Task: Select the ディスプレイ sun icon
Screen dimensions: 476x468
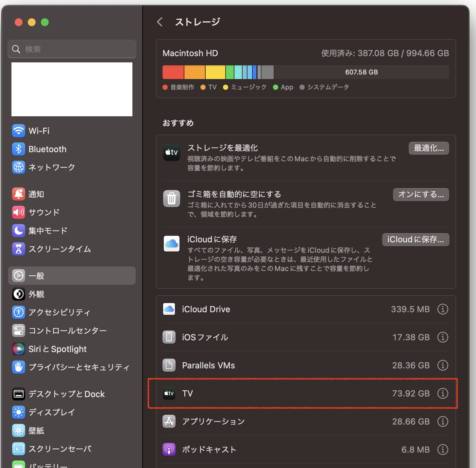Action: 19,412
